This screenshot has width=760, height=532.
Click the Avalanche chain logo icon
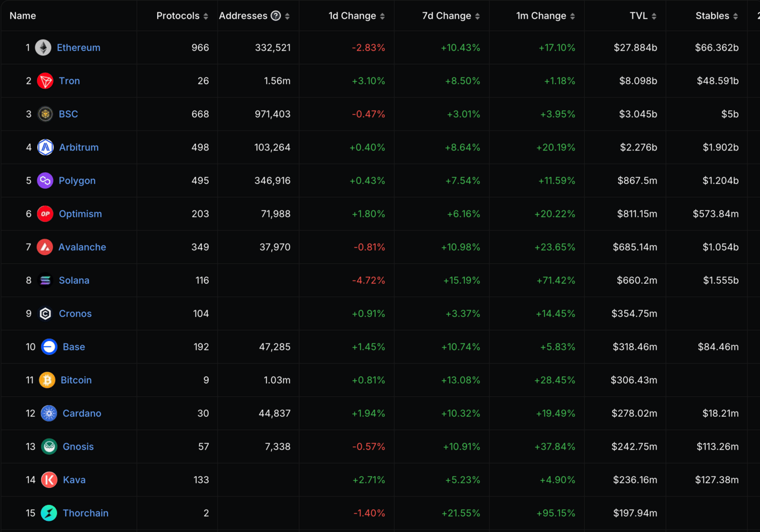click(45, 247)
